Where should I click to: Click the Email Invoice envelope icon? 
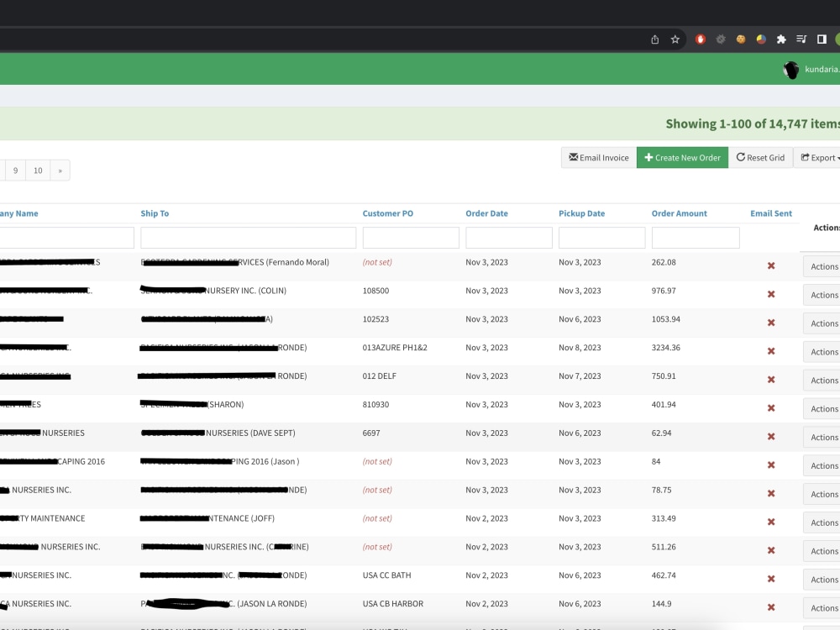[x=573, y=157]
